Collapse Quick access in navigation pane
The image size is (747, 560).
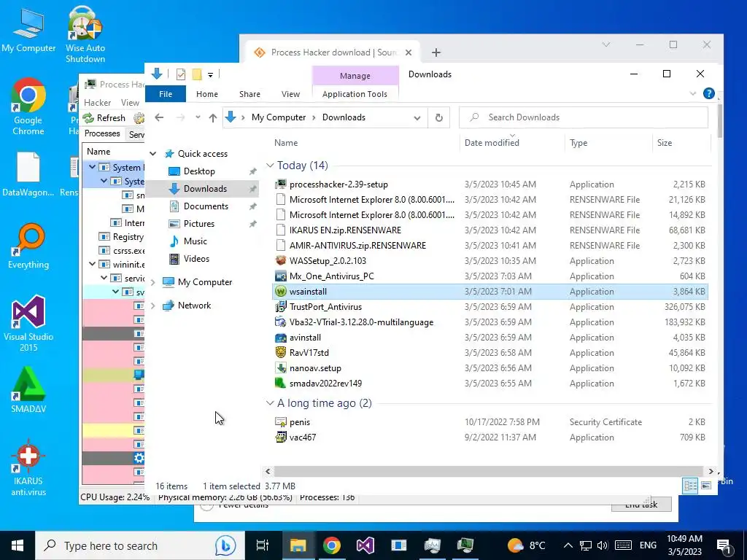(x=153, y=154)
